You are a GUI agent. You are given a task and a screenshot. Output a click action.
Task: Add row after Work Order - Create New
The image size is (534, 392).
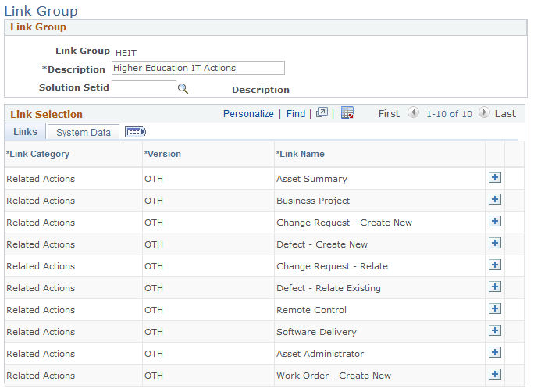click(495, 374)
